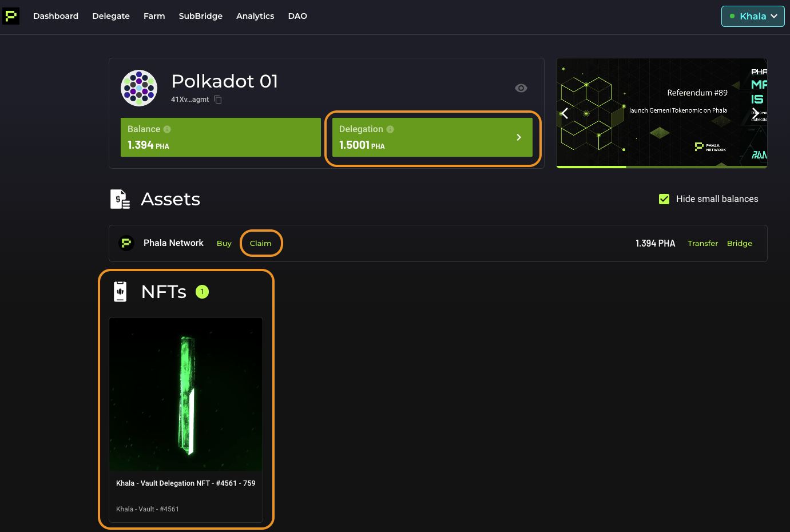Click the NFTs section icon
Screen dimensions: 790x532
click(x=120, y=292)
